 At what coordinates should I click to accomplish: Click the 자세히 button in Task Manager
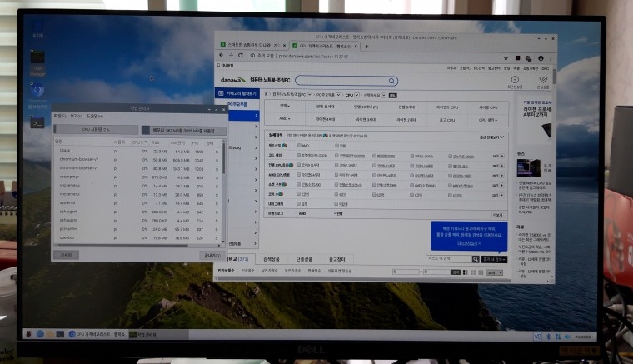(66, 255)
